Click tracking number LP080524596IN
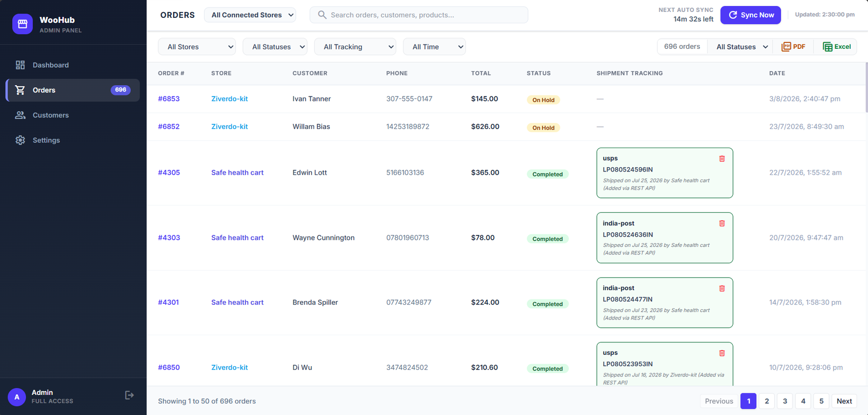 tap(628, 170)
